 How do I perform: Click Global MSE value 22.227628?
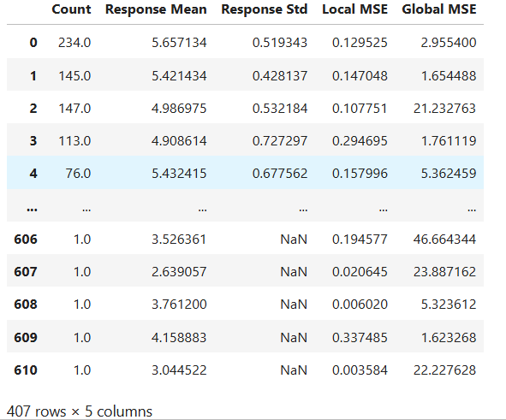point(444,370)
